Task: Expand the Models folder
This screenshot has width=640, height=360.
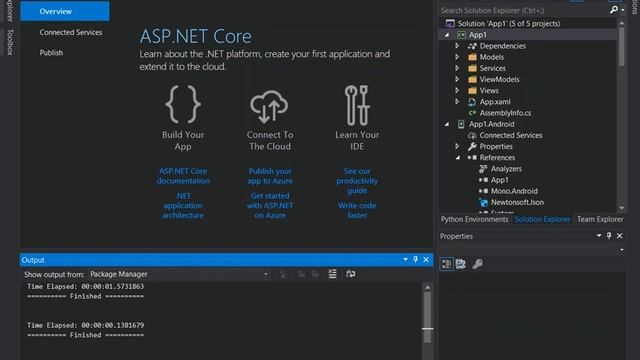Action: tap(457, 57)
